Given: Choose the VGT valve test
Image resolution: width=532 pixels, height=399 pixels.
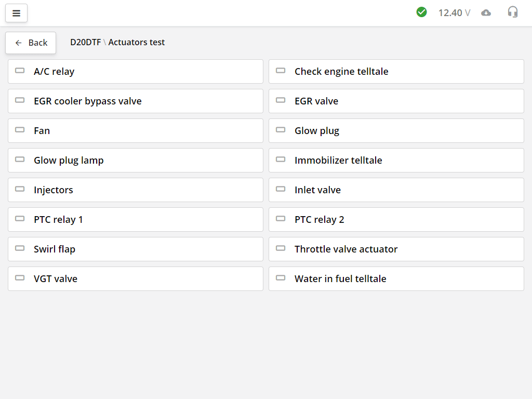Looking at the screenshot, I should pyautogui.click(x=135, y=278).
